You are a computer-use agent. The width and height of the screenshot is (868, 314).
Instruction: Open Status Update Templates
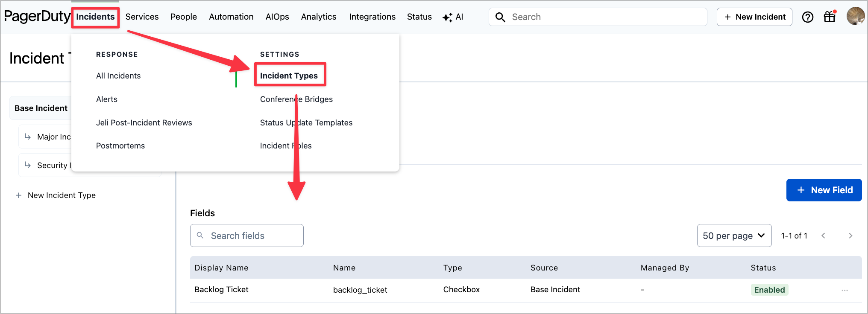coord(306,122)
